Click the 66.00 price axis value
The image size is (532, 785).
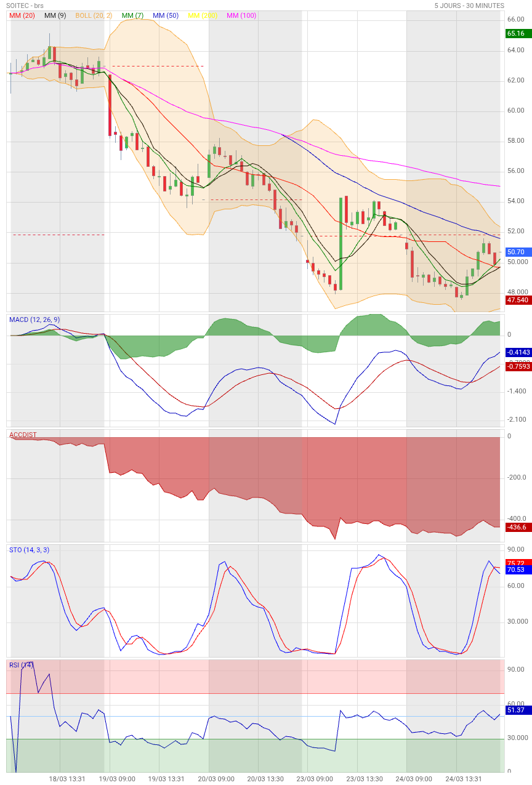point(515,20)
